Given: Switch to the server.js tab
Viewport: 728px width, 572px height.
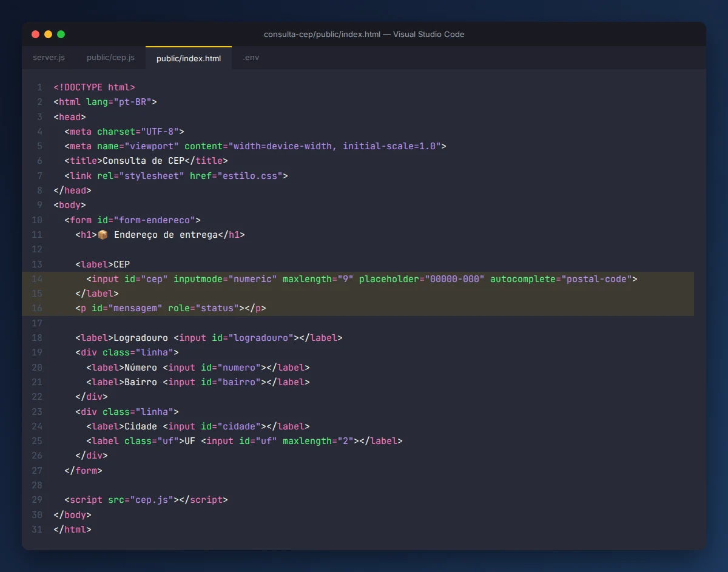Looking at the screenshot, I should (x=49, y=58).
